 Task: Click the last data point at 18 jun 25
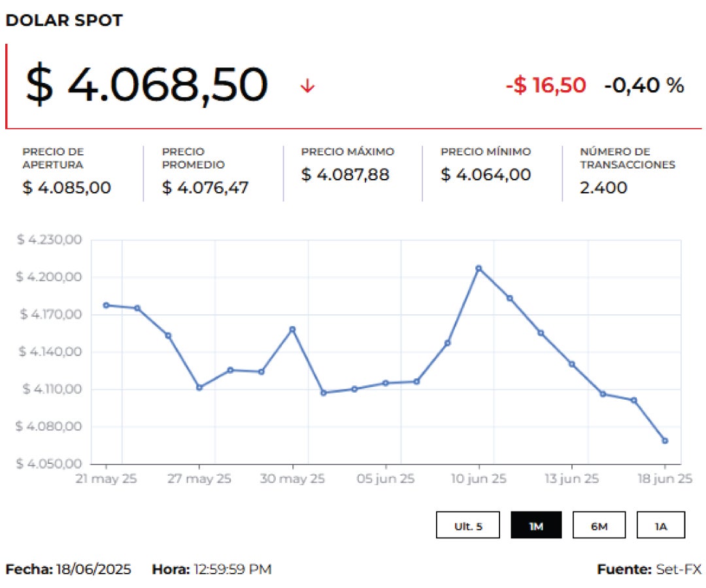pos(665,441)
